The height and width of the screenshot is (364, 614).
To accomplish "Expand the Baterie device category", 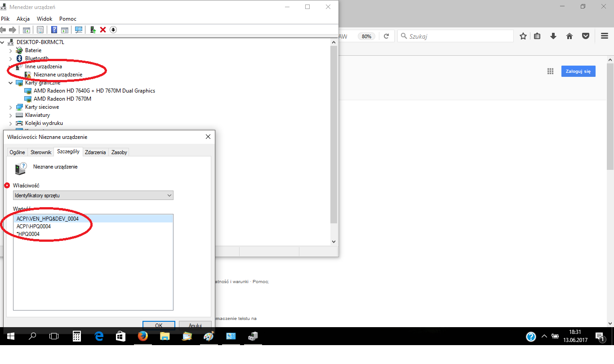I will pyautogui.click(x=11, y=50).
